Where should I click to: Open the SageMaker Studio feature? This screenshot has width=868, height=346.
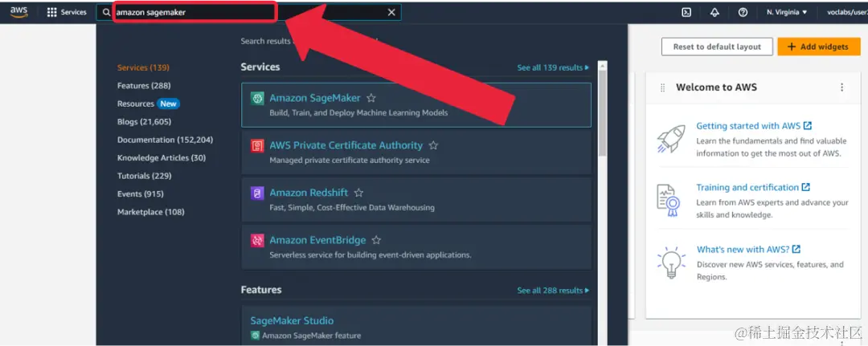(292, 320)
